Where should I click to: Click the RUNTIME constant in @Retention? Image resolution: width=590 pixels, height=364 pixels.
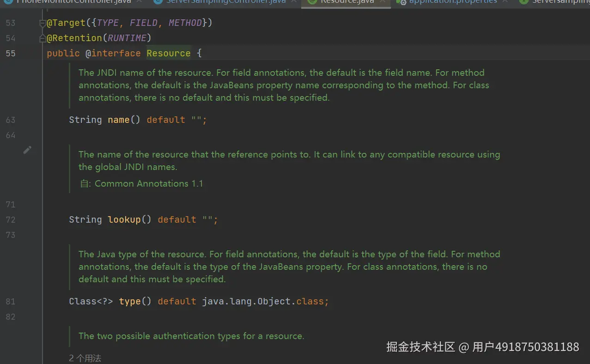127,38
